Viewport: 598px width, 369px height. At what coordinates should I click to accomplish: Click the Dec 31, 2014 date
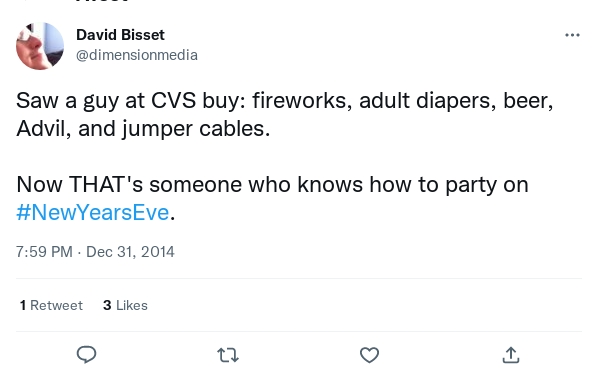pyautogui.click(x=130, y=252)
